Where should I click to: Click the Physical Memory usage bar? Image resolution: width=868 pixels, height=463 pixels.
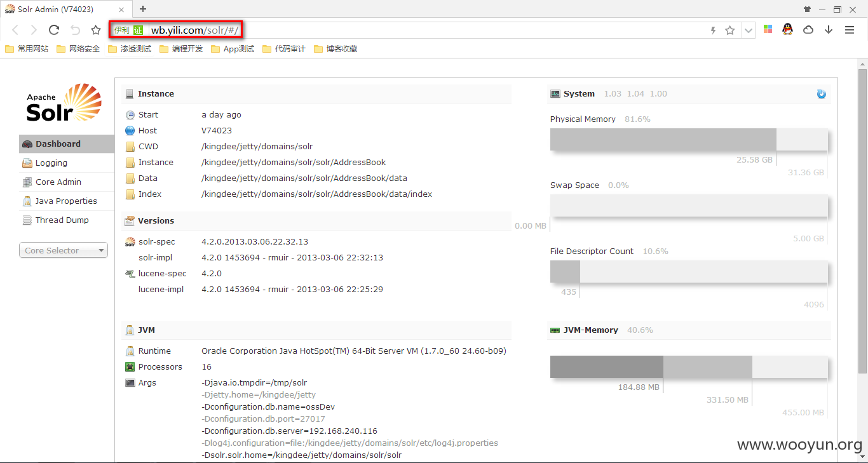click(689, 140)
